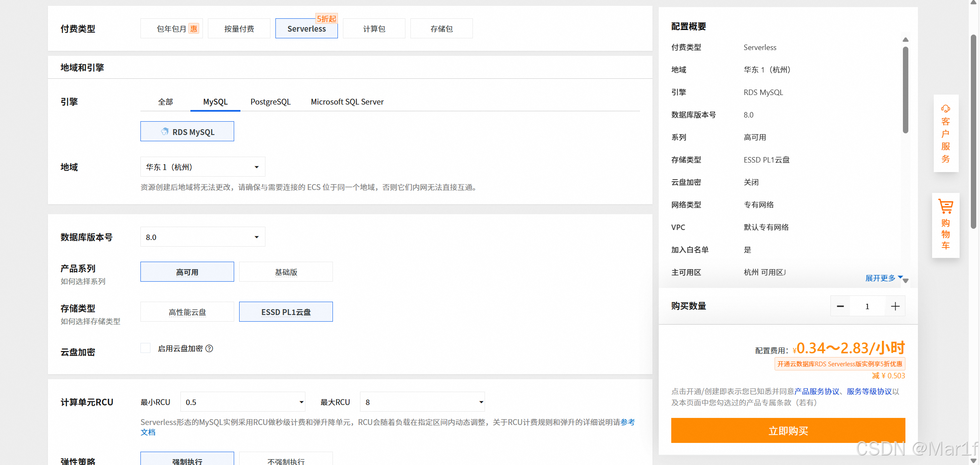Click the 减 ¥ 0.503 discount text
Screen dimensions: 980x465
pos(888,375)
